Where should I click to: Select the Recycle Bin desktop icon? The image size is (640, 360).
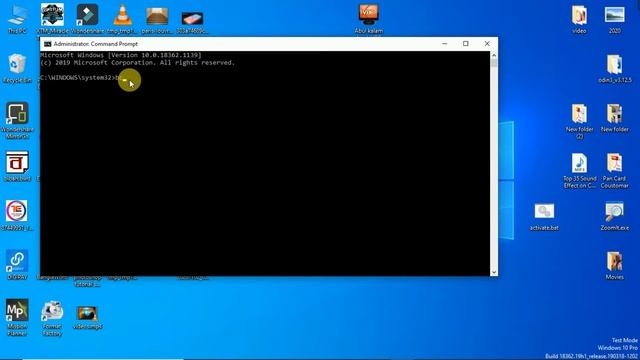pyautogui.click(x=17, y=68)
